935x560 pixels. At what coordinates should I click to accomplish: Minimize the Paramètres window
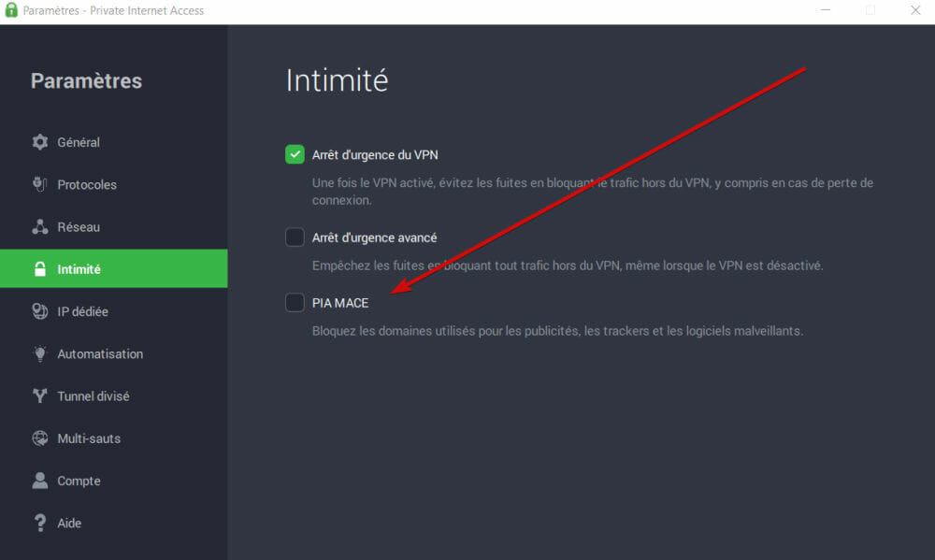[x=826, y=10]
